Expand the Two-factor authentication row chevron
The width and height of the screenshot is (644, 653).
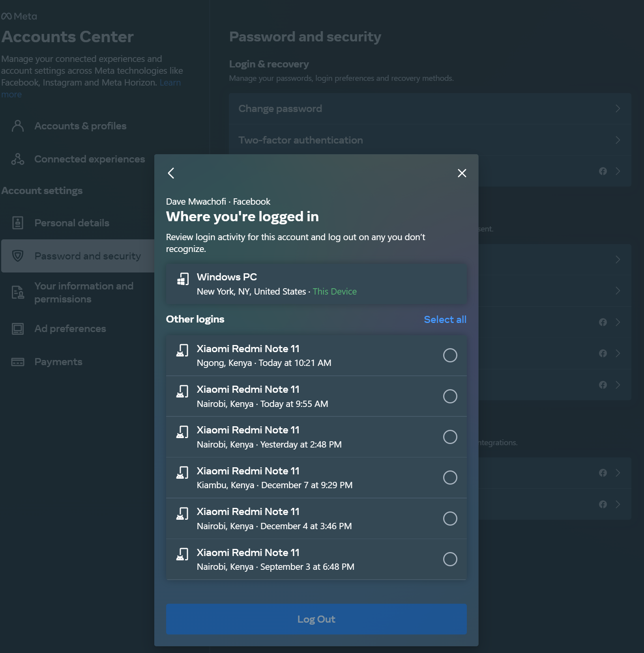coord(618,140)
